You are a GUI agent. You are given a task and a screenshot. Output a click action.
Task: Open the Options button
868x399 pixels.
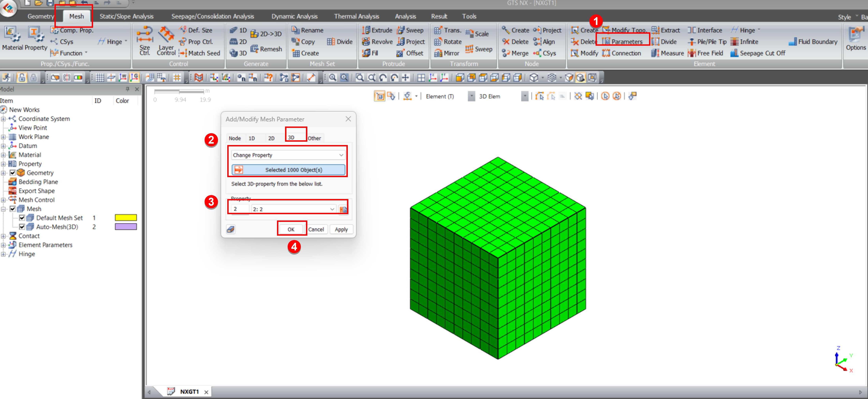(x=856, y=39)
